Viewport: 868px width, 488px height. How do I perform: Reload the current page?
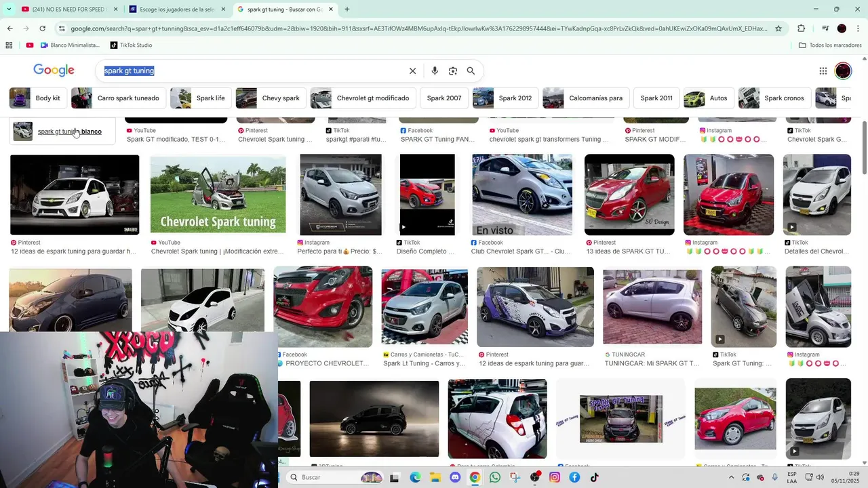42,28
